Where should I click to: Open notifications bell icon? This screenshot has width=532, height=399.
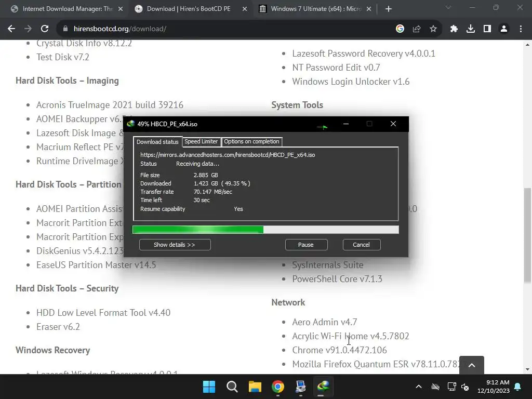518,387
